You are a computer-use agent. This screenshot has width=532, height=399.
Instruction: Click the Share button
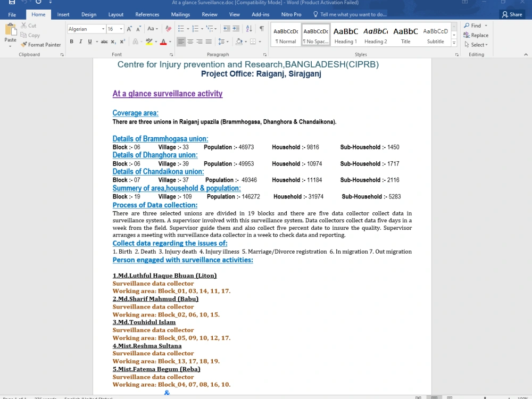click(512, 14)
